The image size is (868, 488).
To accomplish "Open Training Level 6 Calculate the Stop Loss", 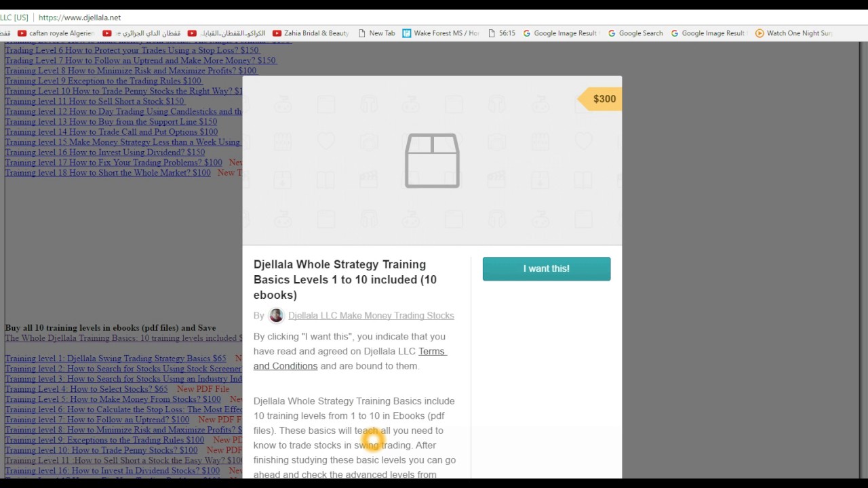I will (123, 409).
